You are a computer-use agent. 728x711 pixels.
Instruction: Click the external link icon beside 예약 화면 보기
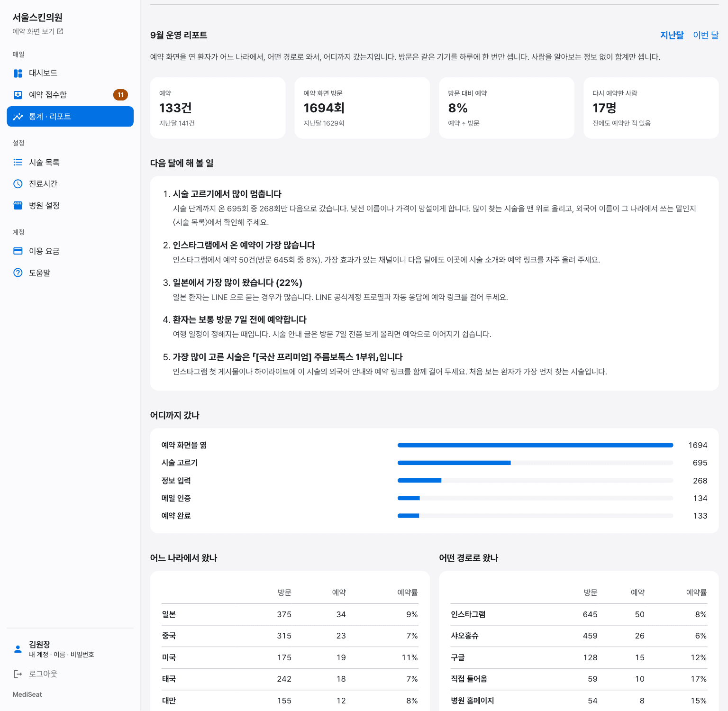click(60, 31)
